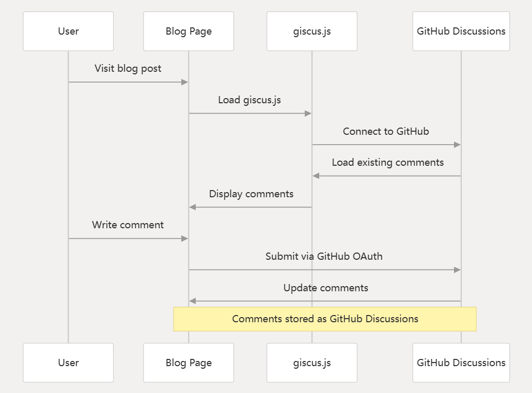Viewport: 532px width, 393px height.
Task: Click the arrowhead of the 'Visit blog post' arrow
Action: coord(185,82)
